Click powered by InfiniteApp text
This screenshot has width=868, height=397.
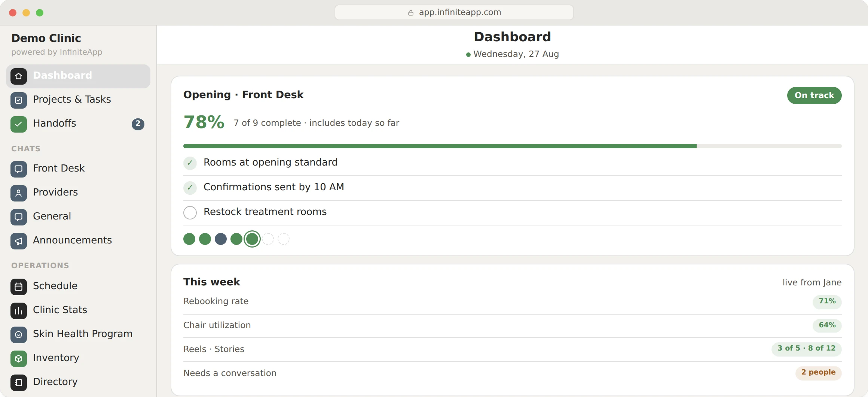coord(57,52)
